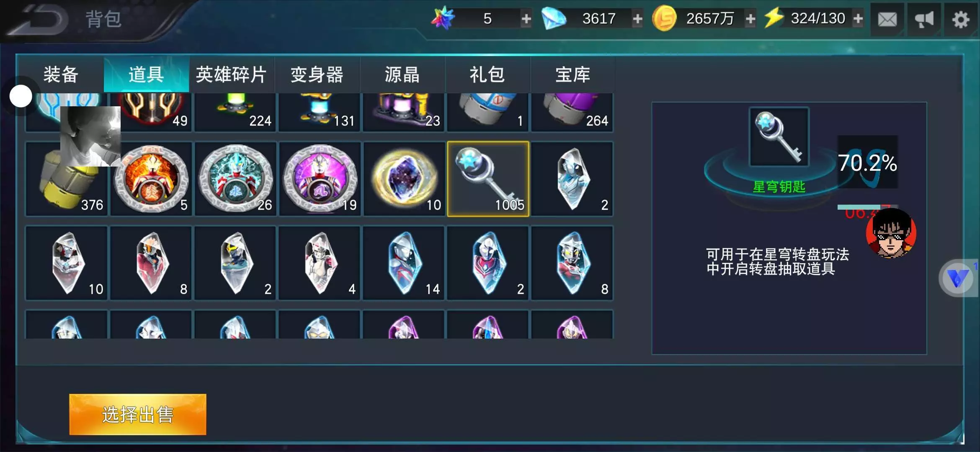Image resolution: width=980 pixels, height=452 pixels.
Task: Open the mail envelope icon
Action: tap(887, 19)
